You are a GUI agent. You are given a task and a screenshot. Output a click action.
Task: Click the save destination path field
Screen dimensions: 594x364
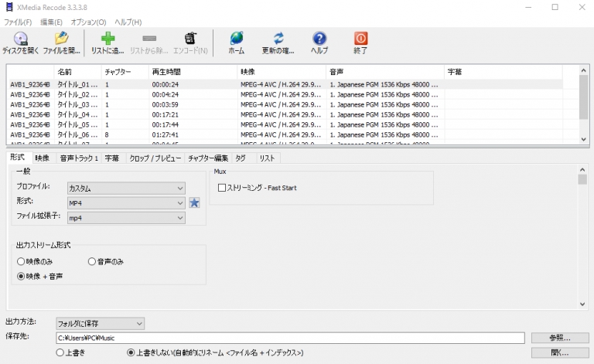[x=290, y=338]
